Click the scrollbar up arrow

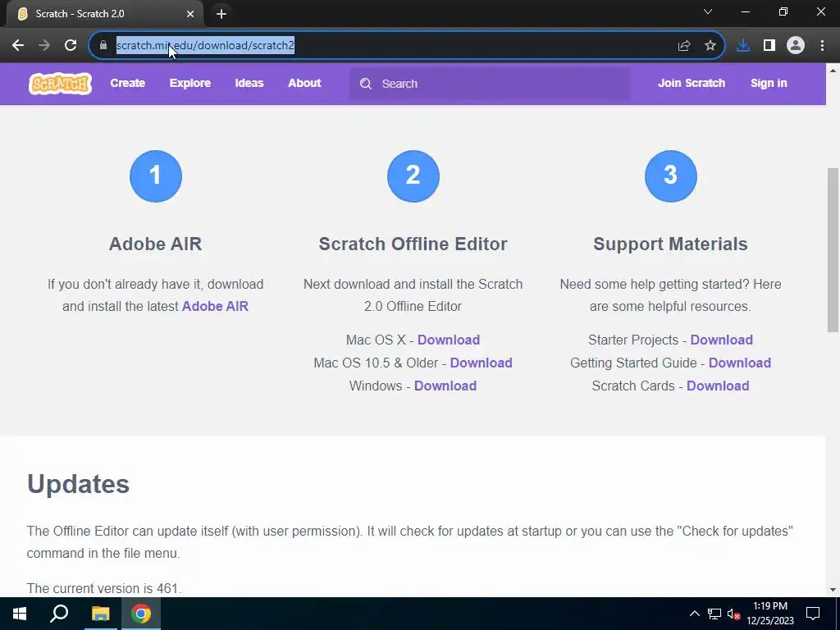pyautogui.click(x=833, y=70)
